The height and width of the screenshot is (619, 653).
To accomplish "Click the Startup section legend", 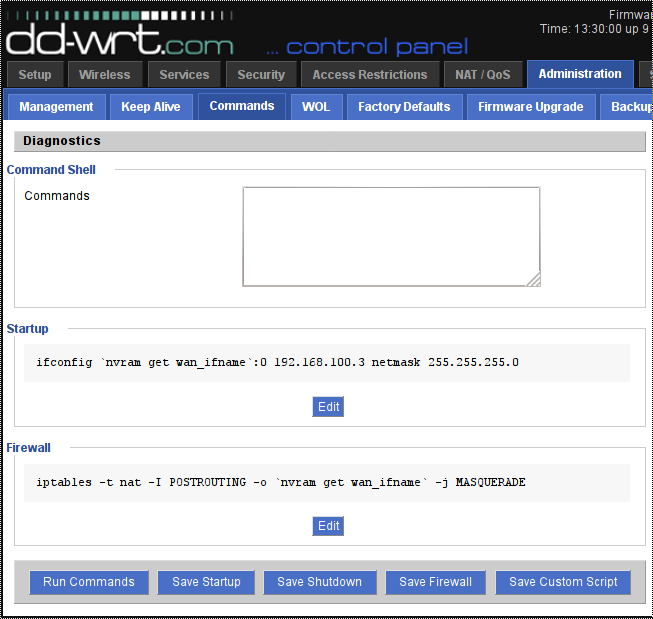I will [27, 329].
